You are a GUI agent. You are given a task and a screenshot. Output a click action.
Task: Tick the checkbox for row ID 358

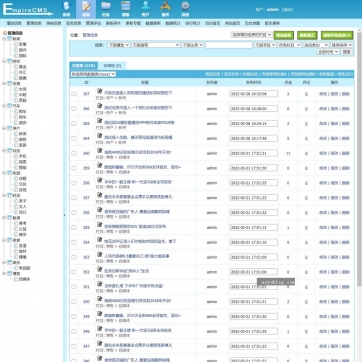[74, 183]
